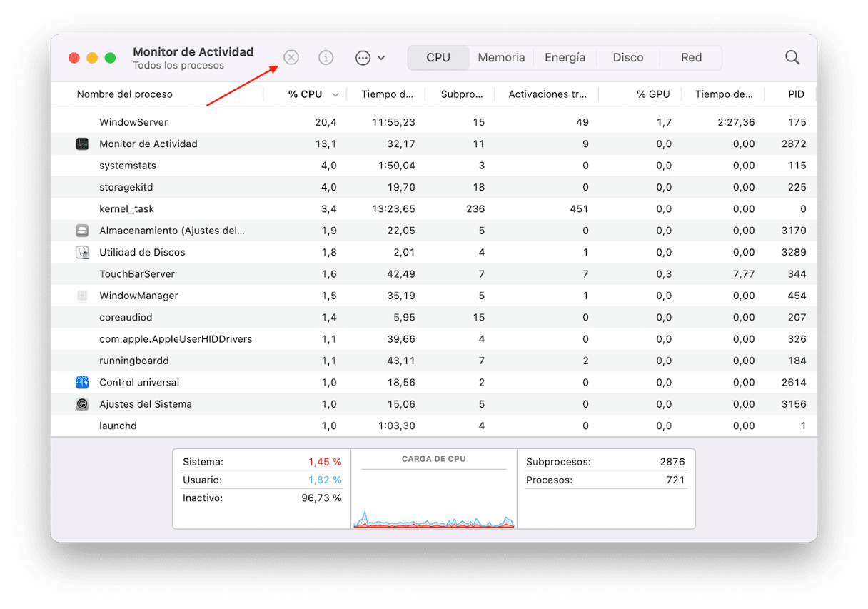Switch to the CPU tab
The height and width of the screenshot is (609, 868).
coord(438,58)
